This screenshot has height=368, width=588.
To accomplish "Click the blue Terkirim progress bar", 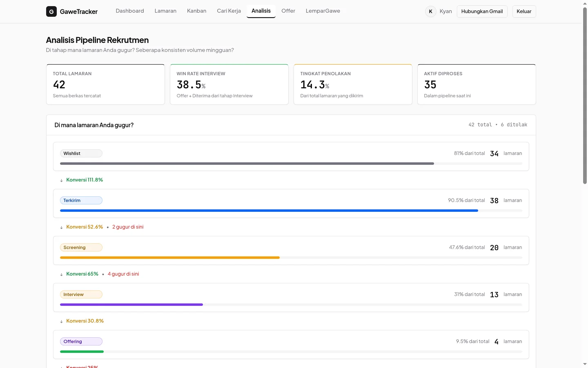I will click(269, 211).
